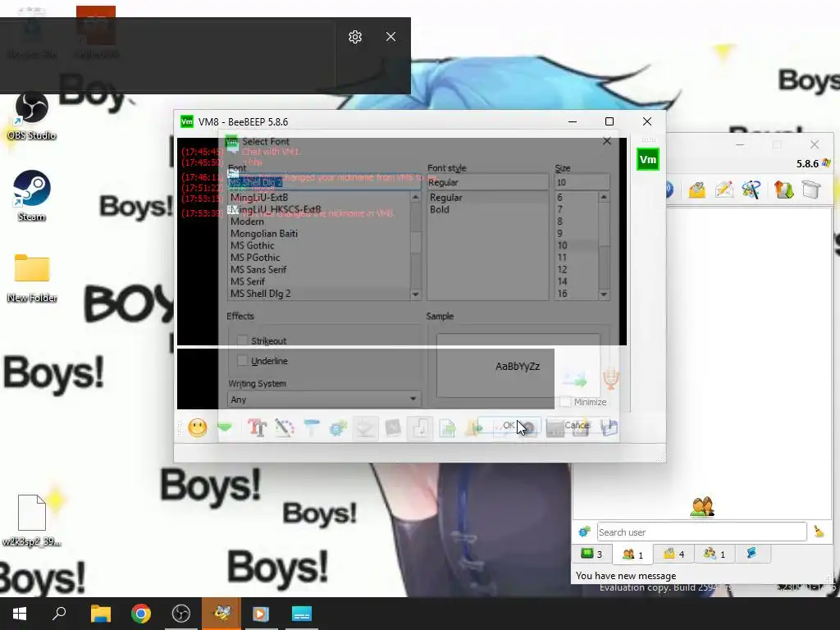This screenshot has height=630, width=840.
Task: Open Windows Start menu
Action: (x=20, y=614)
